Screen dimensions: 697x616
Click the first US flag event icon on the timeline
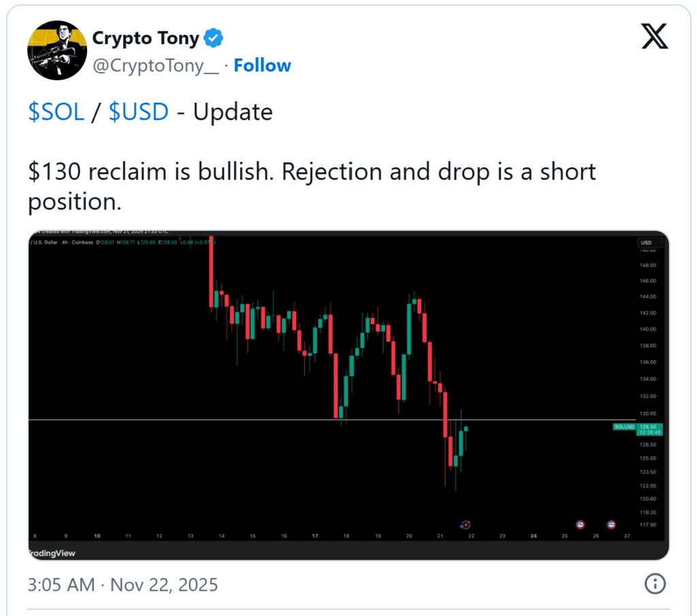click(x=581, y=524)
